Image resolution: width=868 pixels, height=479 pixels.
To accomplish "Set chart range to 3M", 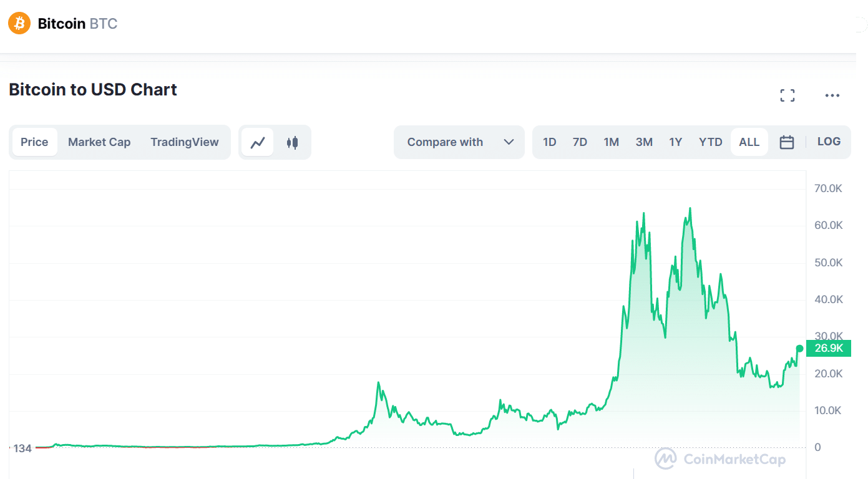I will (644, 142).
